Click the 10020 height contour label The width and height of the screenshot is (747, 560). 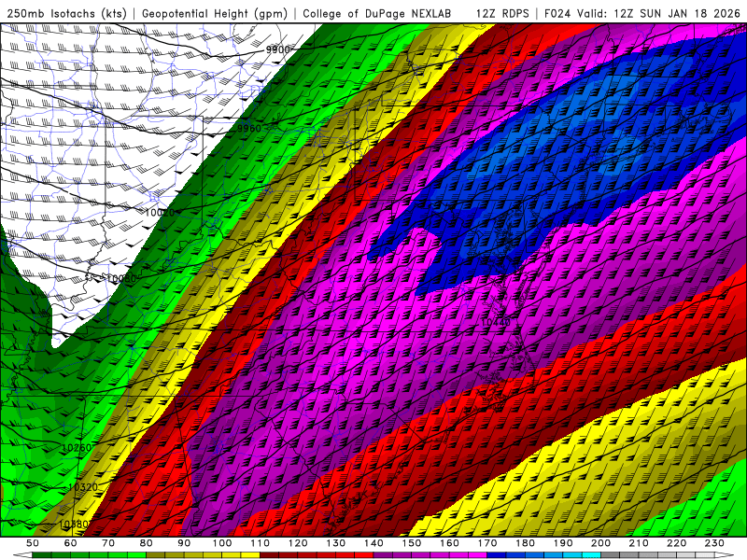pos(160,213)
